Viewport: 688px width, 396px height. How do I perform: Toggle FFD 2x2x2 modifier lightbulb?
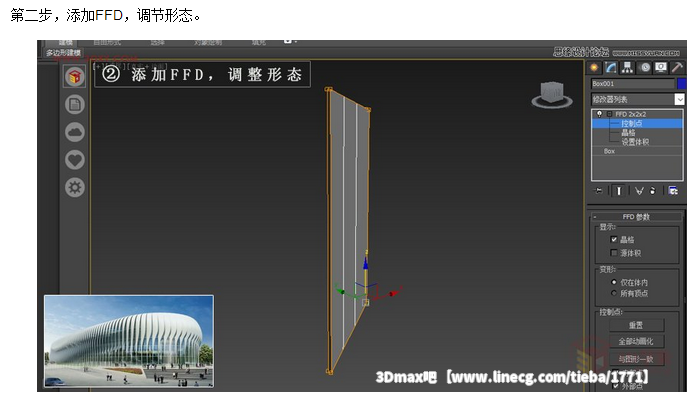click(x=599, y=114)
